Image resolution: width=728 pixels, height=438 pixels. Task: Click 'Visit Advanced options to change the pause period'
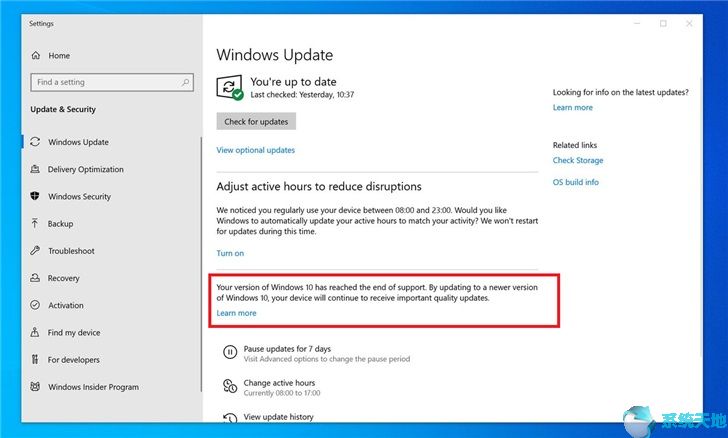pyautogui.click(x=327, y=359)
